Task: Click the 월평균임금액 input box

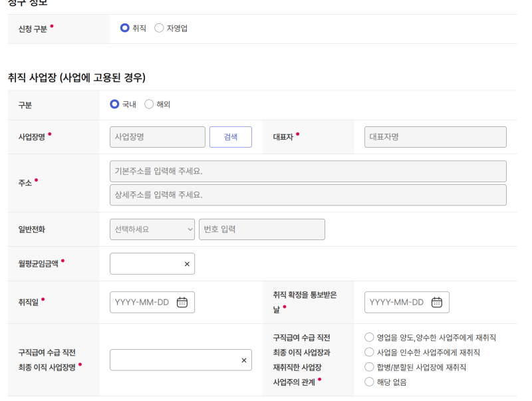Action: 152,263
